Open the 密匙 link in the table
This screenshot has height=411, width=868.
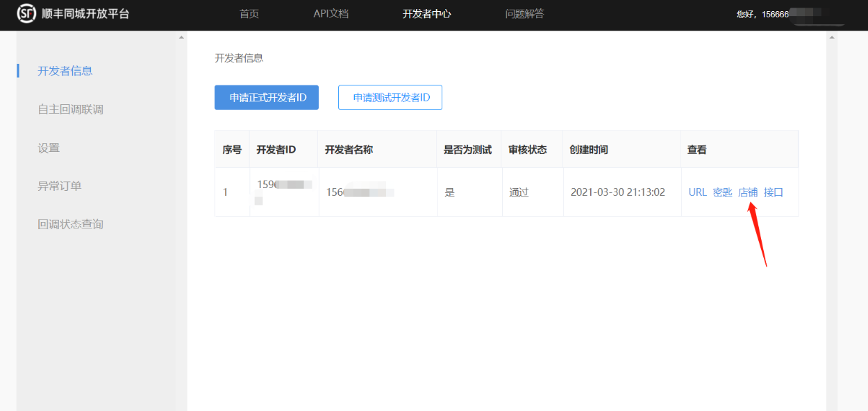tap(722, 192)
